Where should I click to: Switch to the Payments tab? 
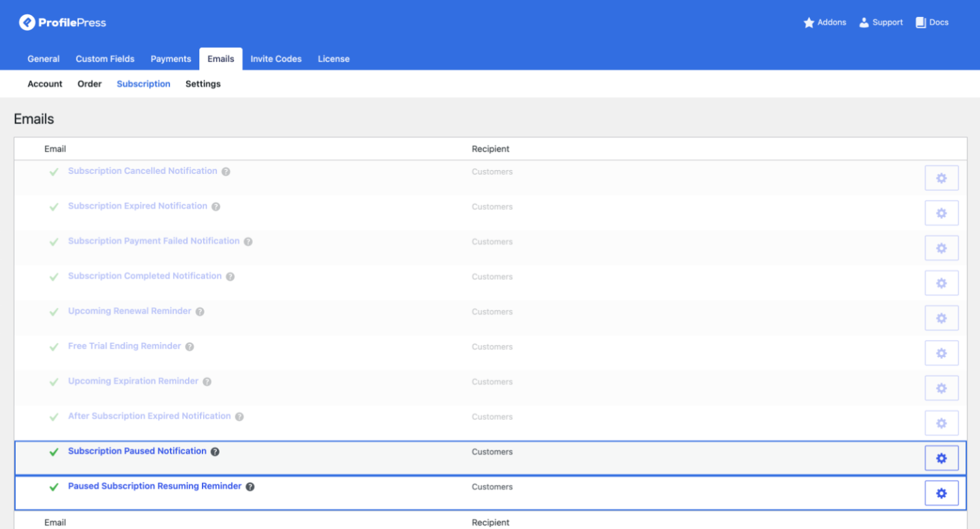pos(171,59)
